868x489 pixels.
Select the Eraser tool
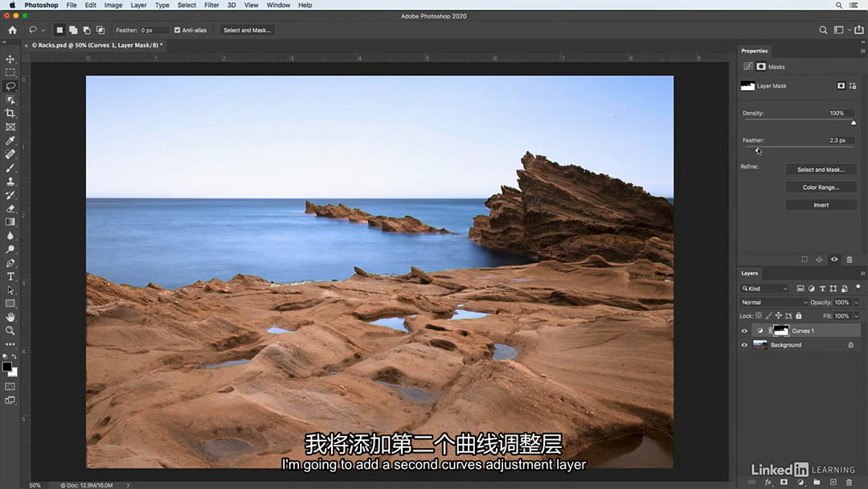tap(10, 208)
